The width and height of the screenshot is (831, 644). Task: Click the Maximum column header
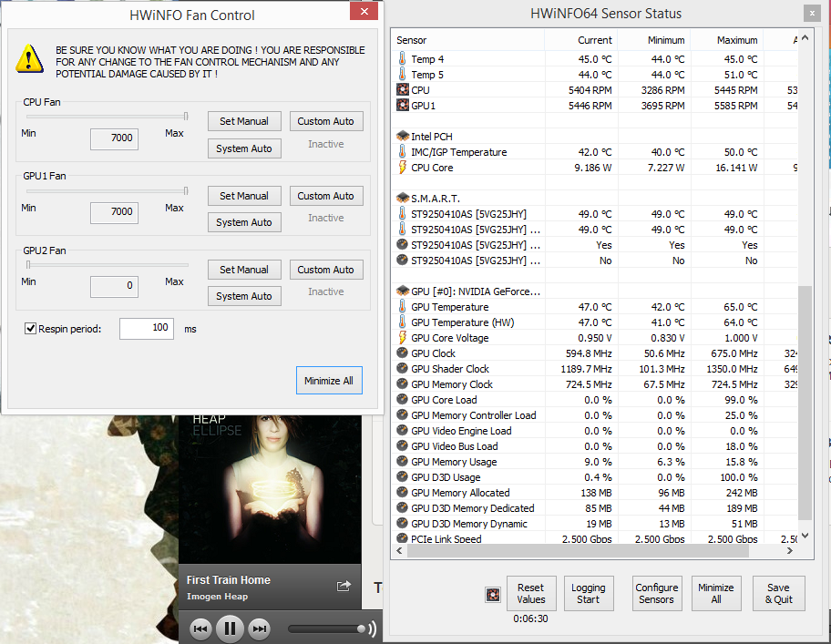(x=726, y=40)
